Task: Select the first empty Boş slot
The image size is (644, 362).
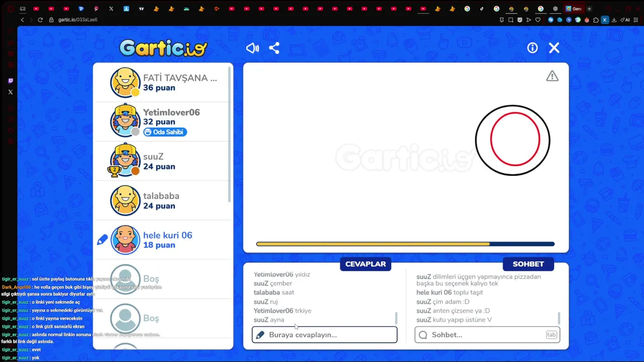Action: tap(163, 279)
